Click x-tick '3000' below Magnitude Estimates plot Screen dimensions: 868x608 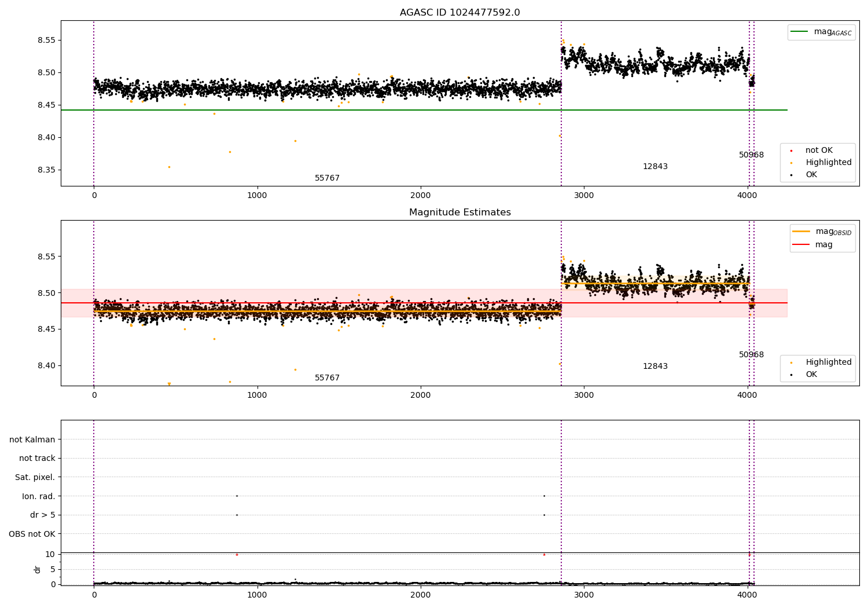pos(584,395)
